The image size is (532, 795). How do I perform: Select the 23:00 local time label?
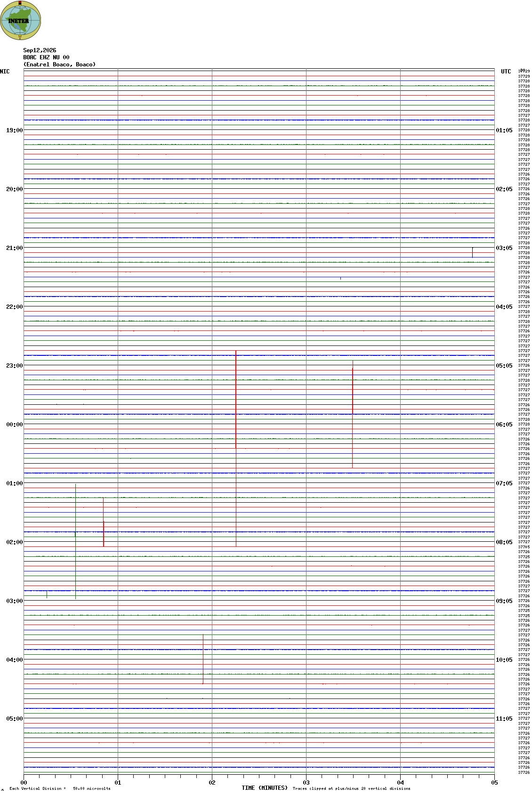tap(14, 366)
